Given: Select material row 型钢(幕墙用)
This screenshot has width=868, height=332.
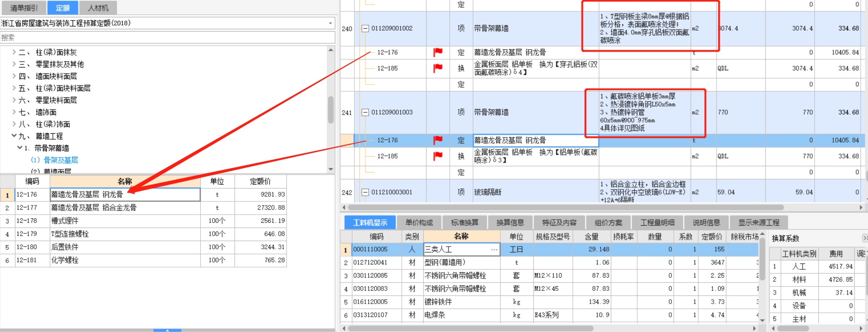Looking at the screenshot, I should point(550,263).
